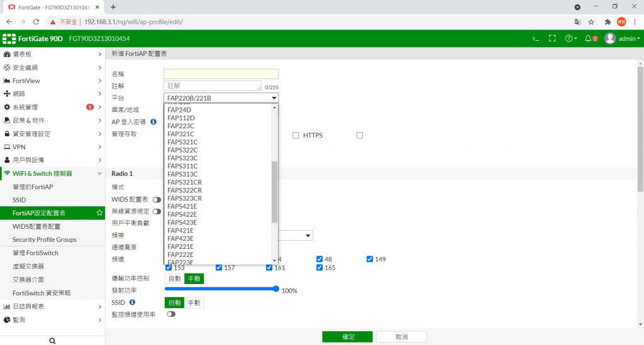Image resolution: width=644 pixels, height=345 pixels.
Task: Click the transmit power slider handle
Action: (276, 289)
